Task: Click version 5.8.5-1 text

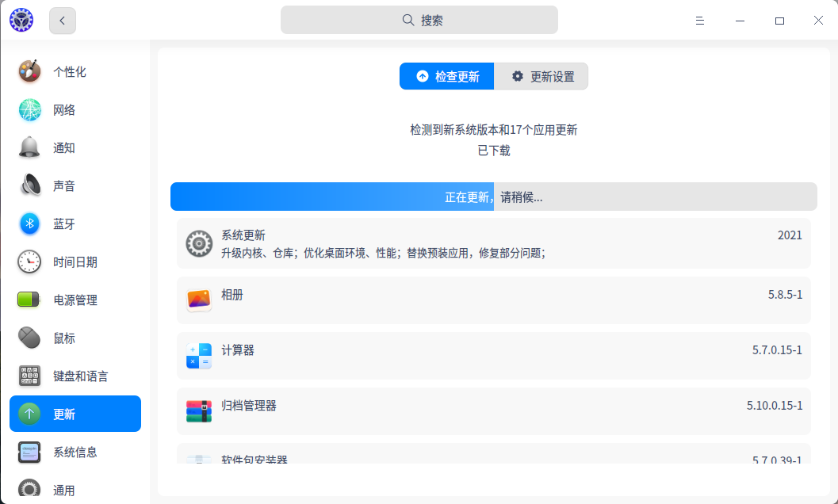Action: [x=785, y=295]
